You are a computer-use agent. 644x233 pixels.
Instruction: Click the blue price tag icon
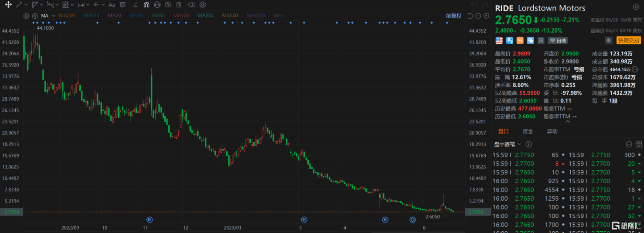(x=531, y=41)
